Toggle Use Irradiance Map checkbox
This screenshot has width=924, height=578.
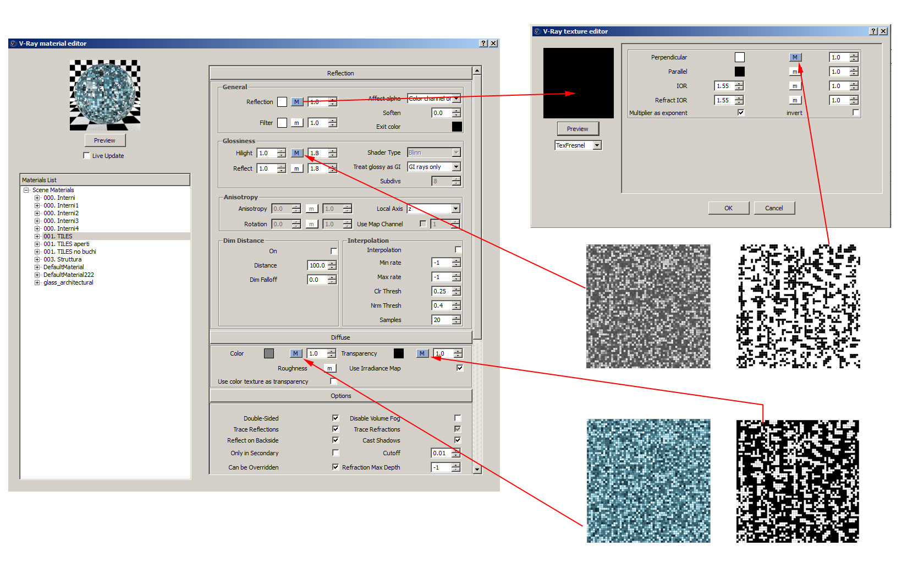(460, 368)
